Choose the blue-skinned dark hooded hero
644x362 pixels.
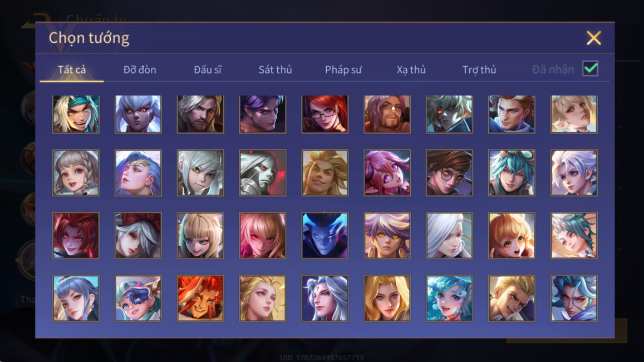pyautogui.click(x=325, y=236)
